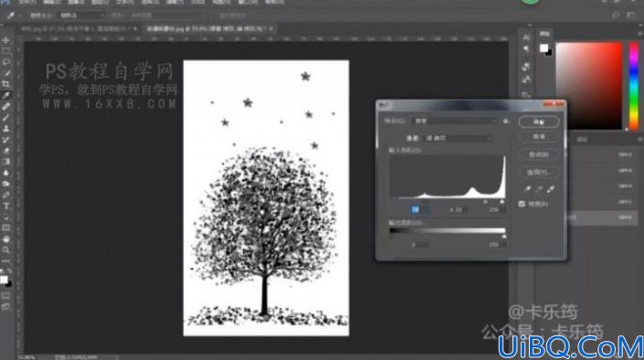Select the Quick Selection tool

click(x=5, y=74)
